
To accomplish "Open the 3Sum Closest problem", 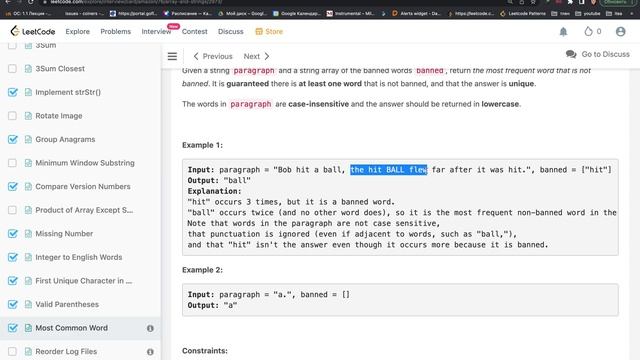I will 60,69.
